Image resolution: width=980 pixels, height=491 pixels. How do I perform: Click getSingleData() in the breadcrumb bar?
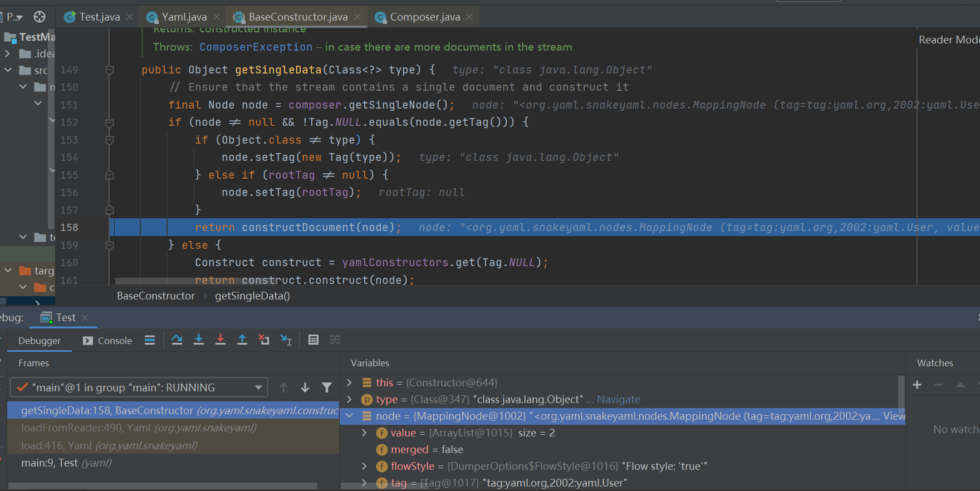tap(252, 296)
